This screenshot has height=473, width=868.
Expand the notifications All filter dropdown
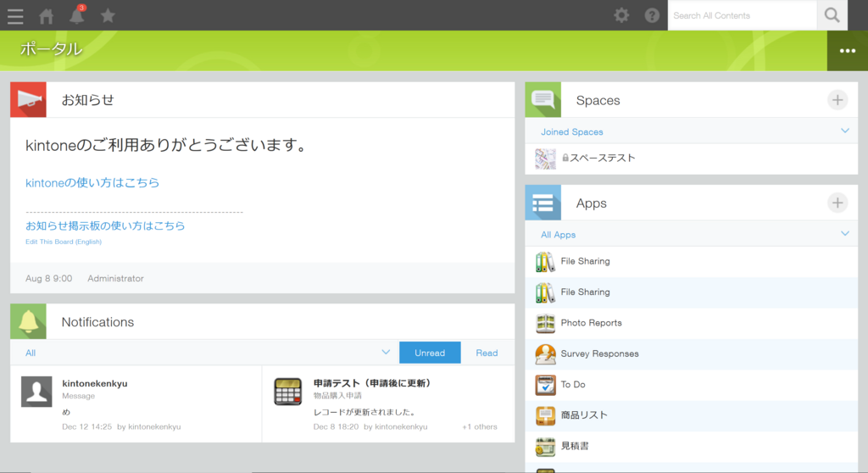pyautogui.click(x=386, y=353)
